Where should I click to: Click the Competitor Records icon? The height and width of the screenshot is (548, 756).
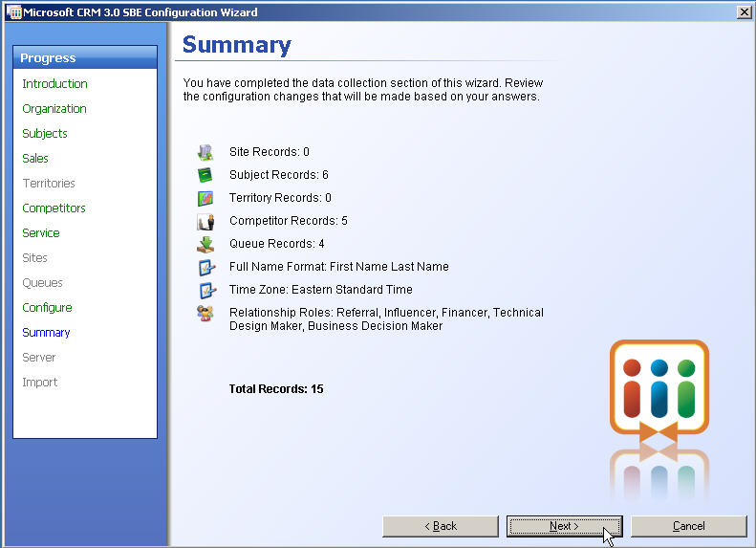[205, 221]
